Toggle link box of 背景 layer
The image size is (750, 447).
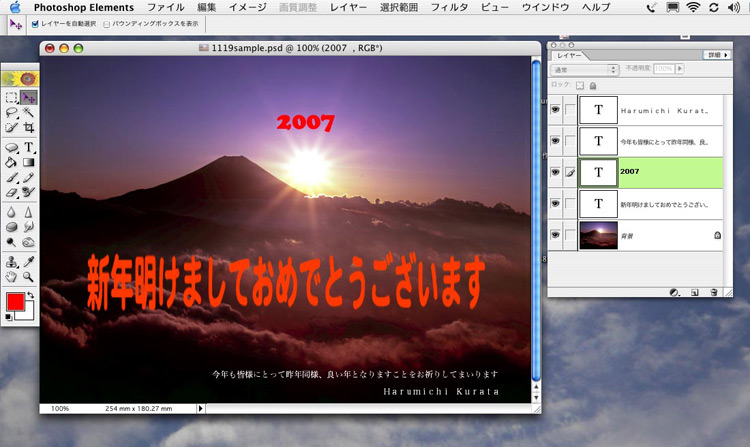point(570,235)
